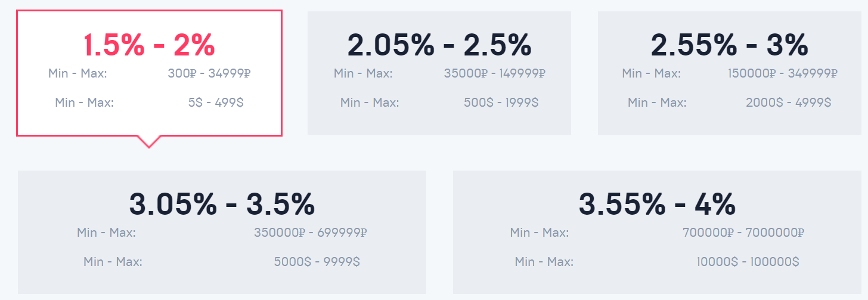Select the 5000$ - 9999$ range
Image resolution: width=868 pixels, height=300 pixels.
[x=317, y=261]
